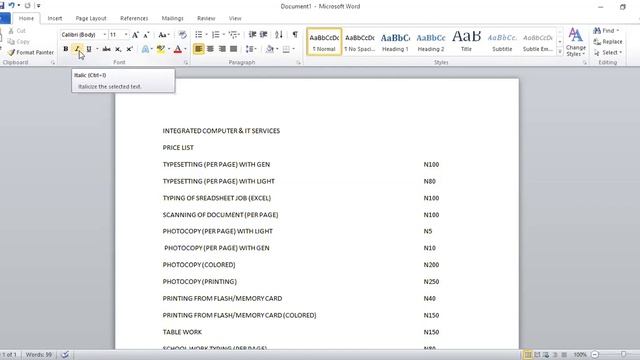Apply the Title style
This screenshot has width=640, height=360.
[x=466, y=42]
